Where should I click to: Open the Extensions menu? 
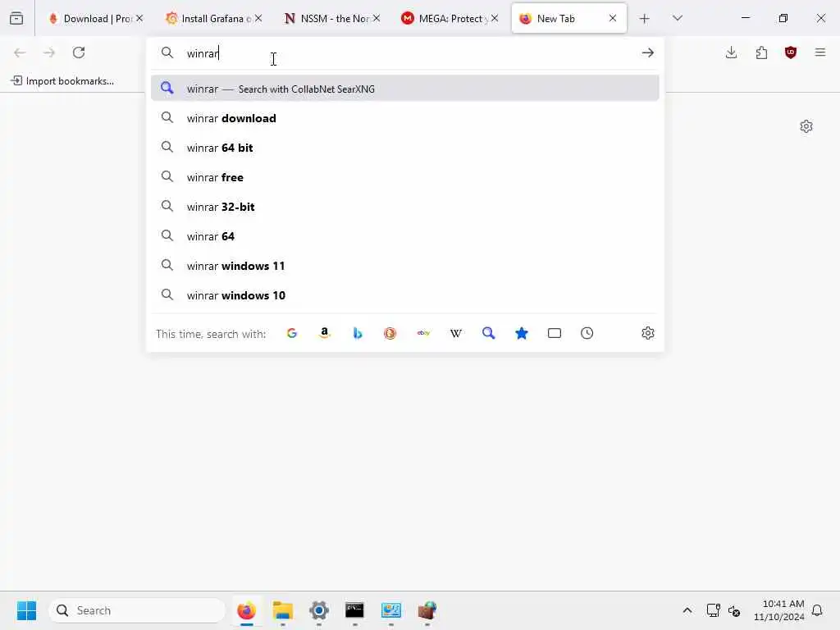[761, 52]
